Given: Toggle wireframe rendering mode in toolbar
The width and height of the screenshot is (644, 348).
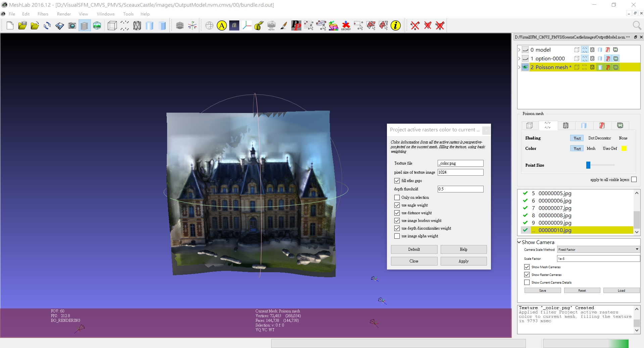Looking at the screenshot, I should tap(137, 25).
